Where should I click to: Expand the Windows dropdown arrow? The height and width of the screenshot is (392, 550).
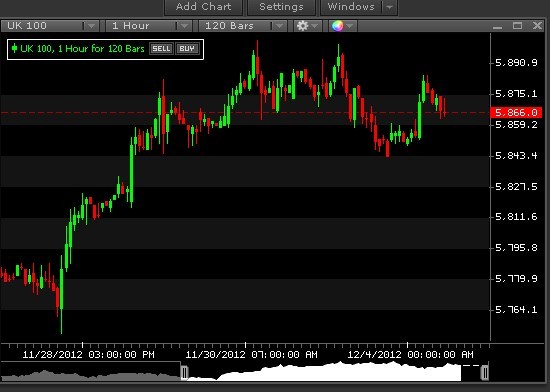pyautogui.click(x=390, y=7)
